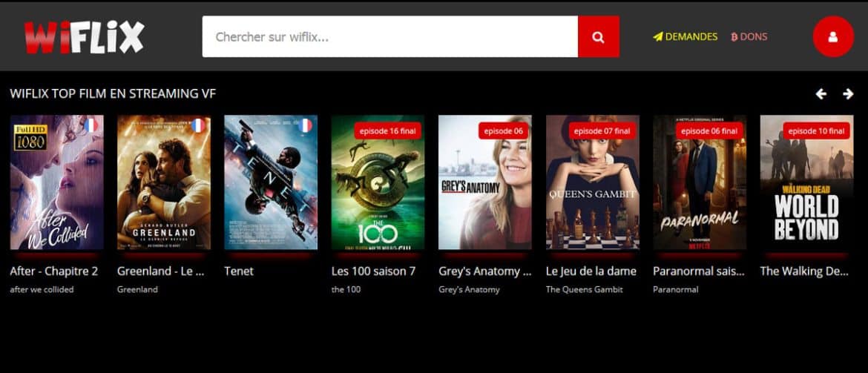Advance carousel with the right arrow
The width and height of the screenshot is (868, 373).
[x=848, y=94]
